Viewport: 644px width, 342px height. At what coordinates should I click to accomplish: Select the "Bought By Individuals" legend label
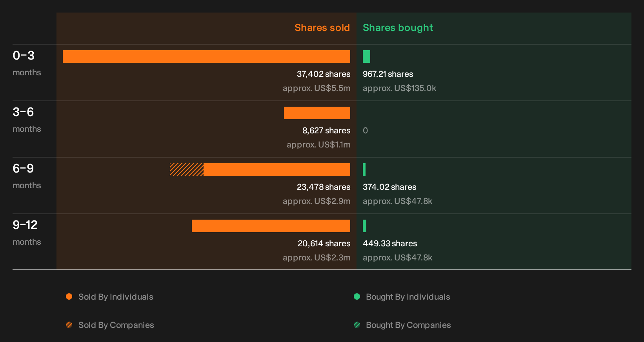tap(408, 297)
